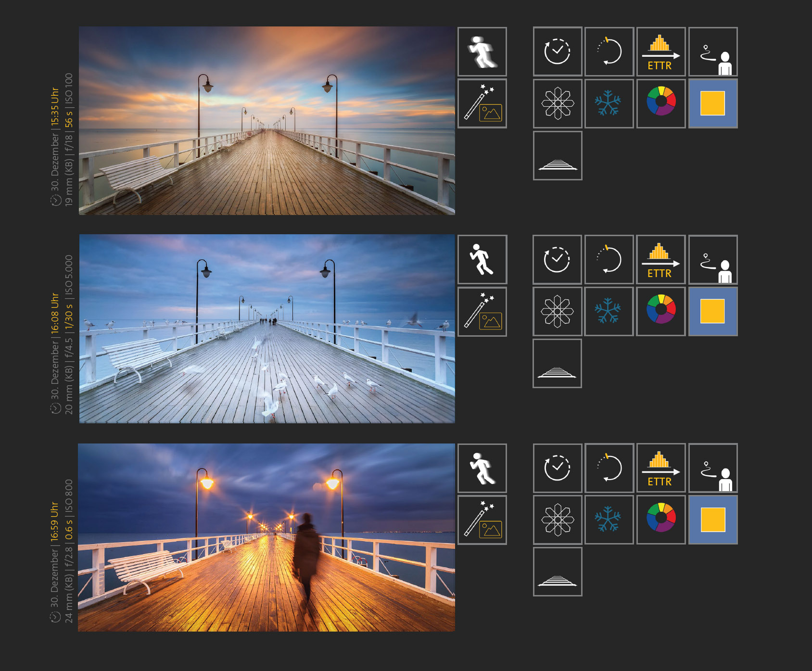Click the person with path icon in the night pier row
Image resolution: width=812 pixels, height=671 pixels.
pos(713,468)
